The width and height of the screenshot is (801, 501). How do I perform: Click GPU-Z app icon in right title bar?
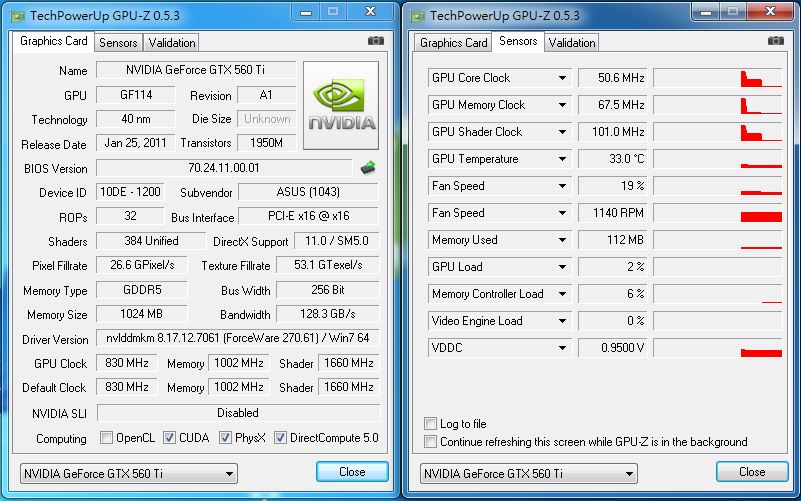[x=418, y=16]
